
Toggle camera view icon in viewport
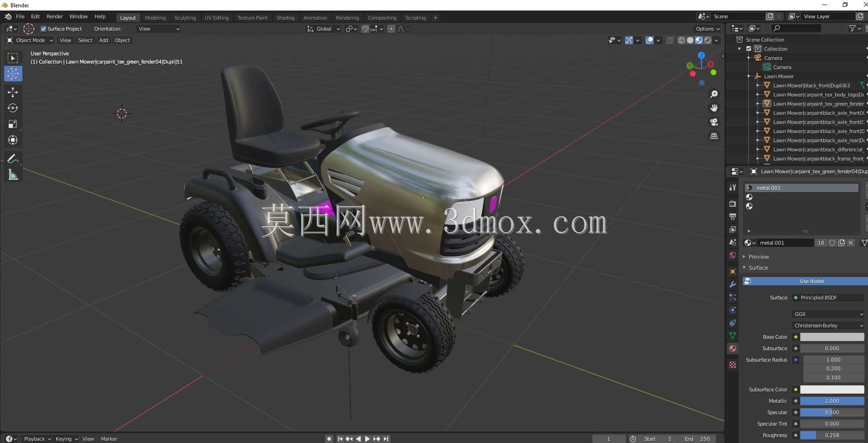click(714, 122)
